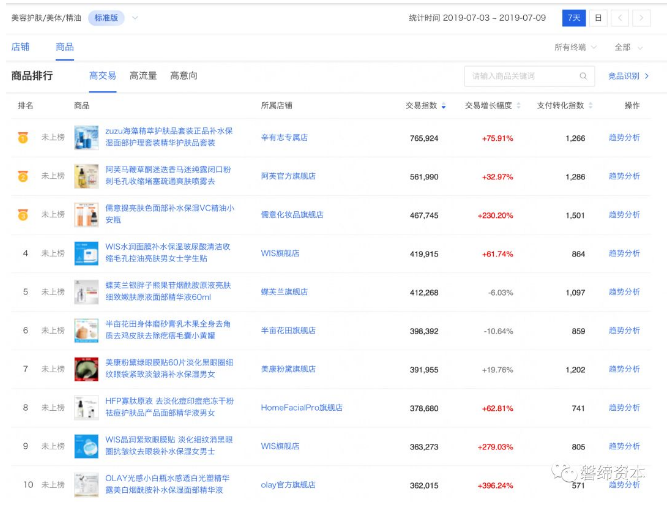The width and height of the screenshot is (667, 507).
Task: Click the 所属店铺 column header
Action: pyautogui.click(x=276, y=105)
